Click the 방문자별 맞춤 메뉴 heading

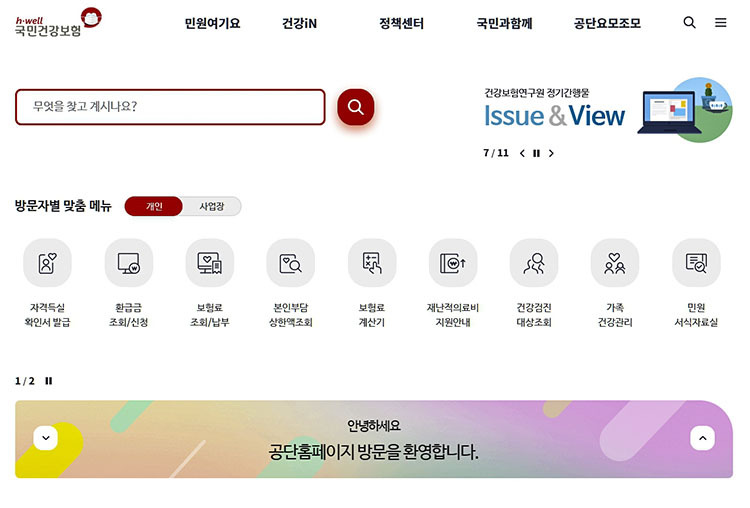click(x=63, y=206)
